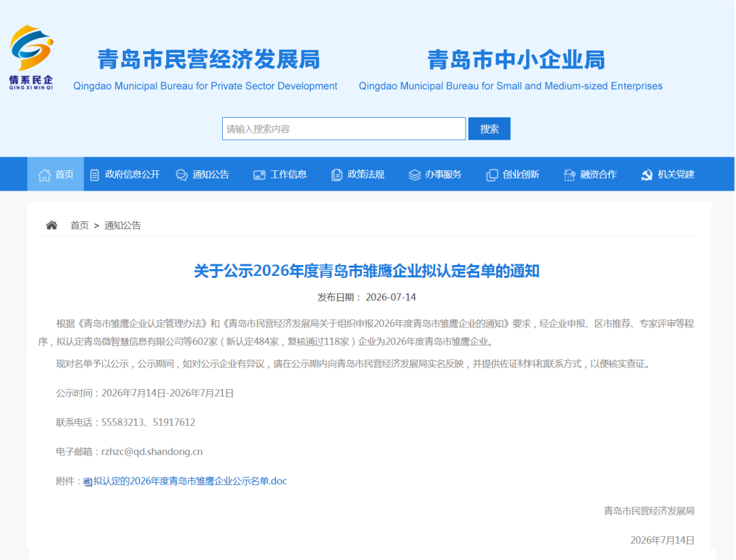Viewport: 736px width, 560px height.
Task: Click the 青岛市民营经济发展局 header title
Action: click(209, 60)
